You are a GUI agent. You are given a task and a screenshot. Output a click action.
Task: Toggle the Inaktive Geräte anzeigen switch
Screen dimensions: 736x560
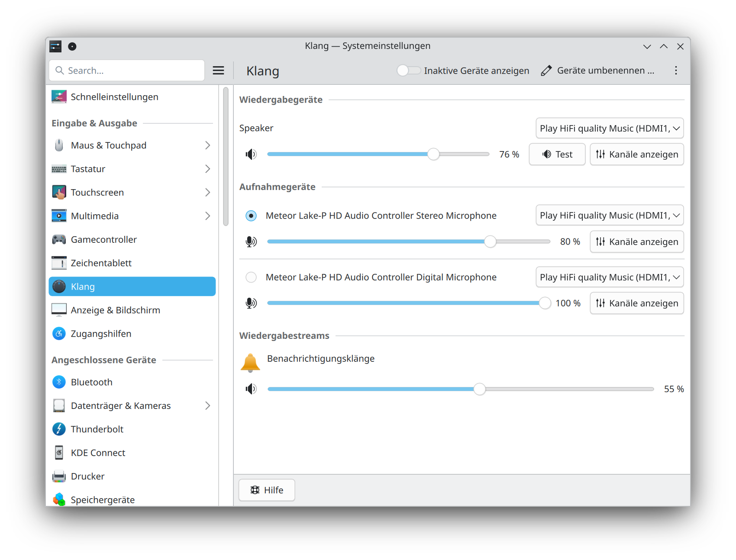(x=409, y=71)
